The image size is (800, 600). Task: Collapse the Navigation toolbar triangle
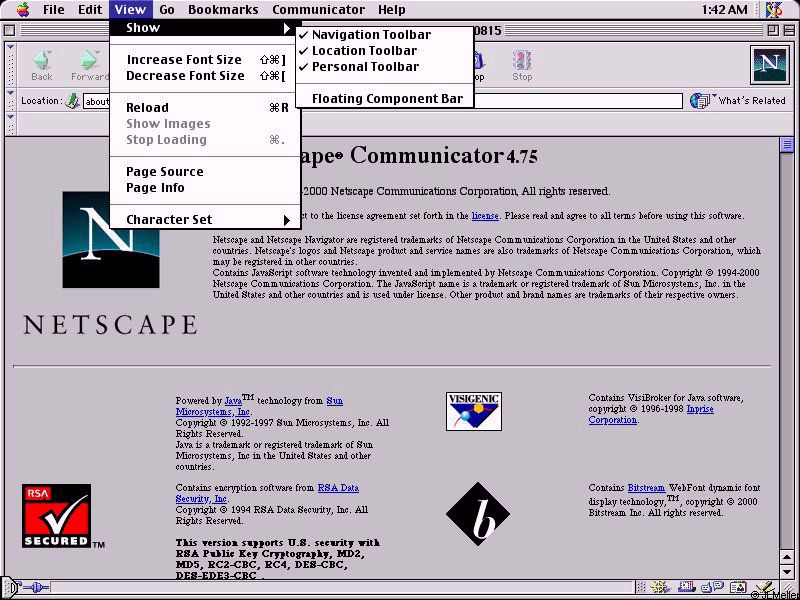[x=11, y=47]
